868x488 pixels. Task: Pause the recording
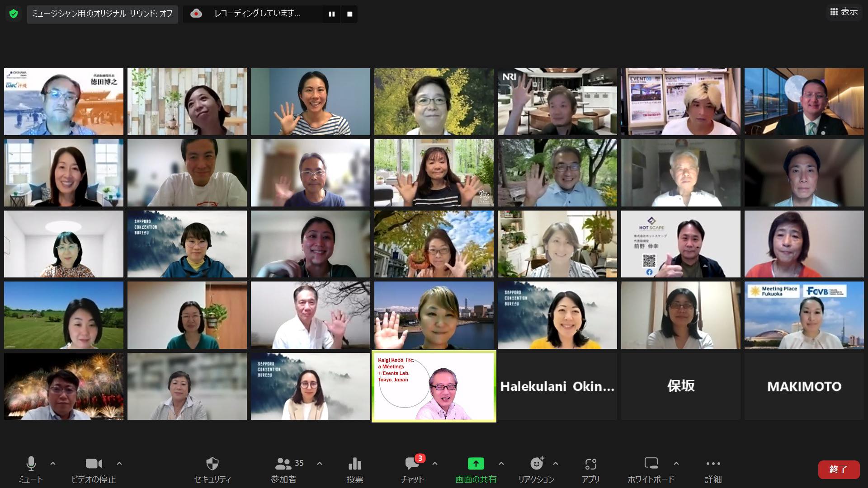click(x=331, y=14)
